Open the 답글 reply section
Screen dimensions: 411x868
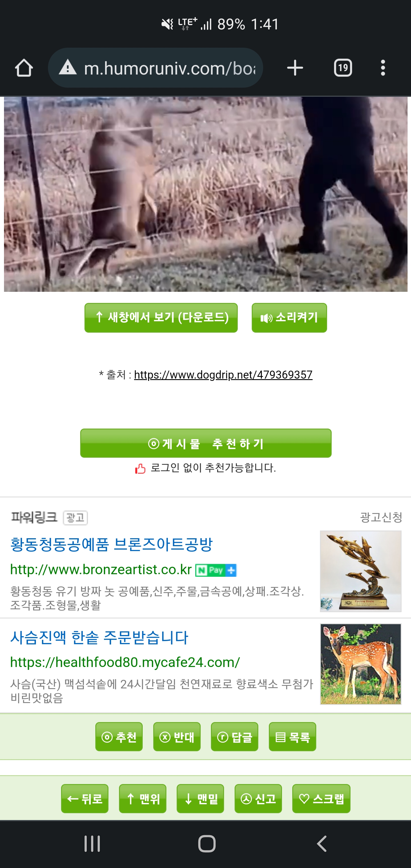tap(235, 737)
